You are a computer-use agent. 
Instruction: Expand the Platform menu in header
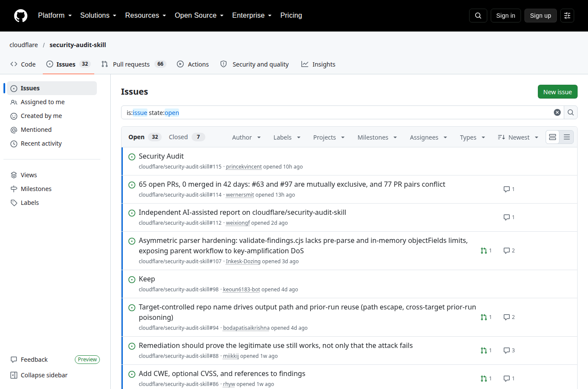[x=55, y=16]
